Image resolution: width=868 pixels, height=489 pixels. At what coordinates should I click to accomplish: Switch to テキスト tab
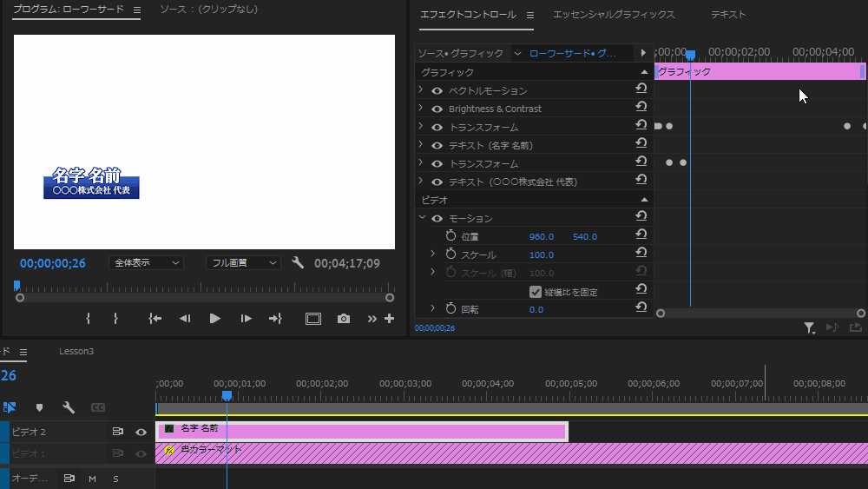tap(728, 15)
